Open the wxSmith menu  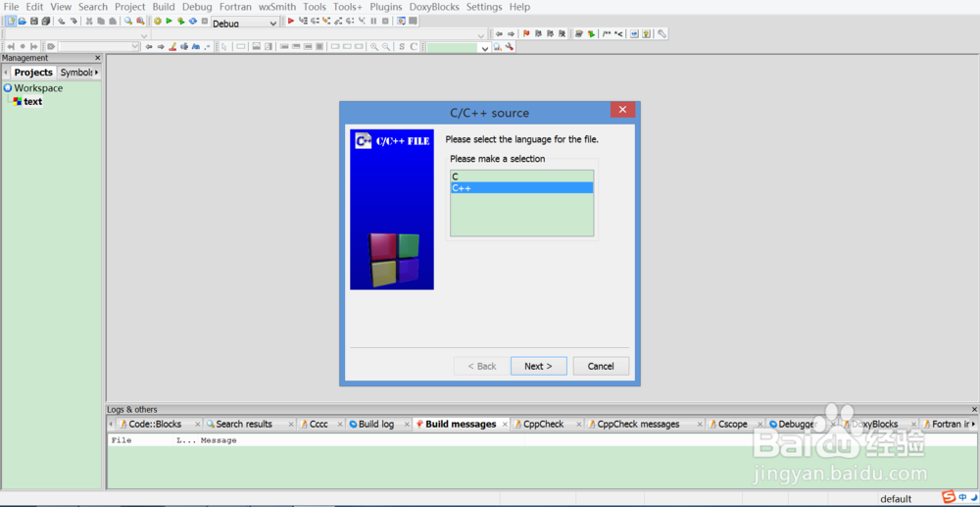(277, 7)
